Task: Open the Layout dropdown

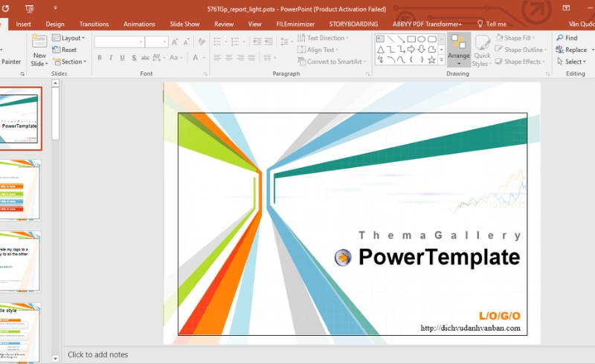Action: click(68, 38)
